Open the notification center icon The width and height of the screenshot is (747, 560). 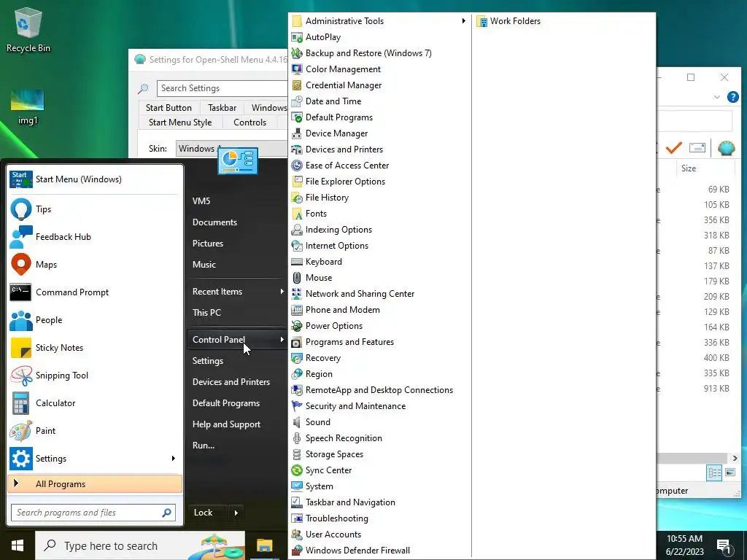click(724, 547)
